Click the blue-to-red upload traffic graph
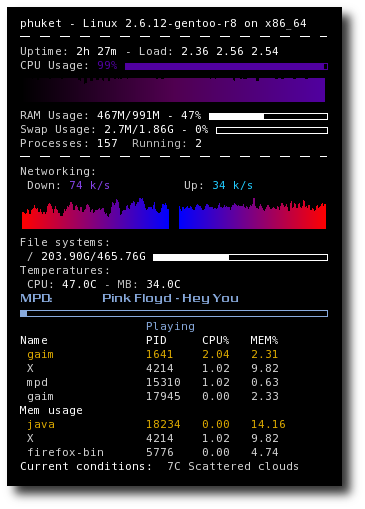Screen dimensions: 365x509 point(252,214)
